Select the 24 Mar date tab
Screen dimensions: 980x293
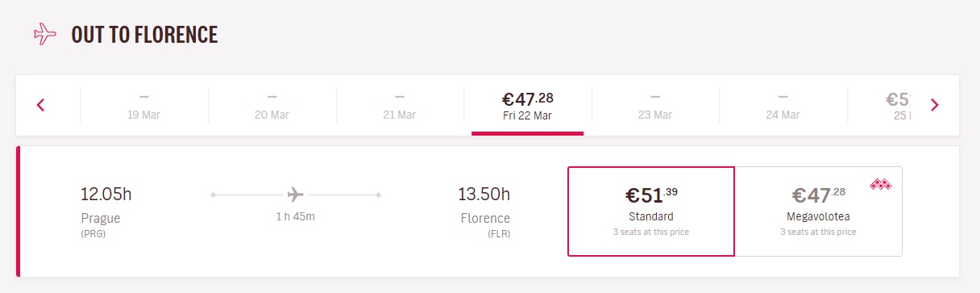[783, 106]
